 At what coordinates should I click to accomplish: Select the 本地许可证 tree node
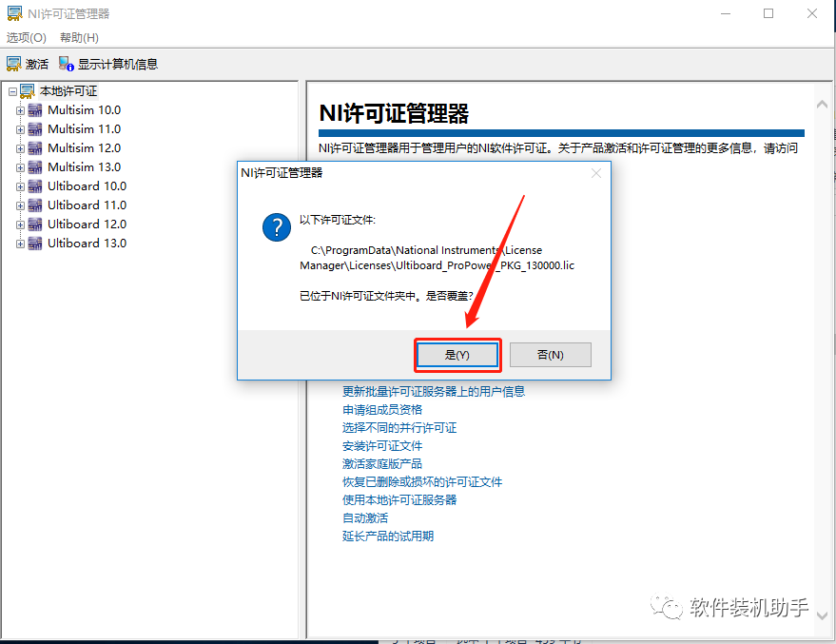pos(68,91)
